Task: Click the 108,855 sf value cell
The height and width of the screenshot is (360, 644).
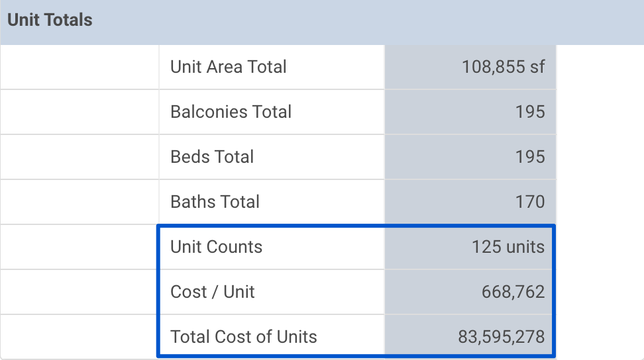Action: pyautogui.click(x=470, y=67)
